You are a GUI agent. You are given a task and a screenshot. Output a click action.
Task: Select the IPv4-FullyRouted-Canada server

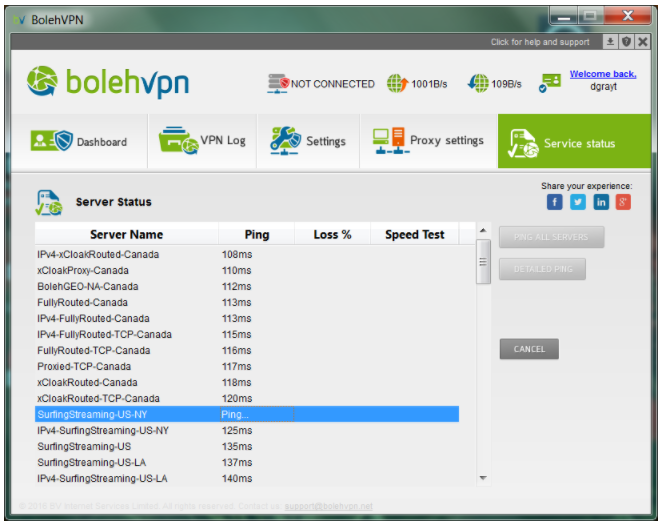[x=247, y=319]
